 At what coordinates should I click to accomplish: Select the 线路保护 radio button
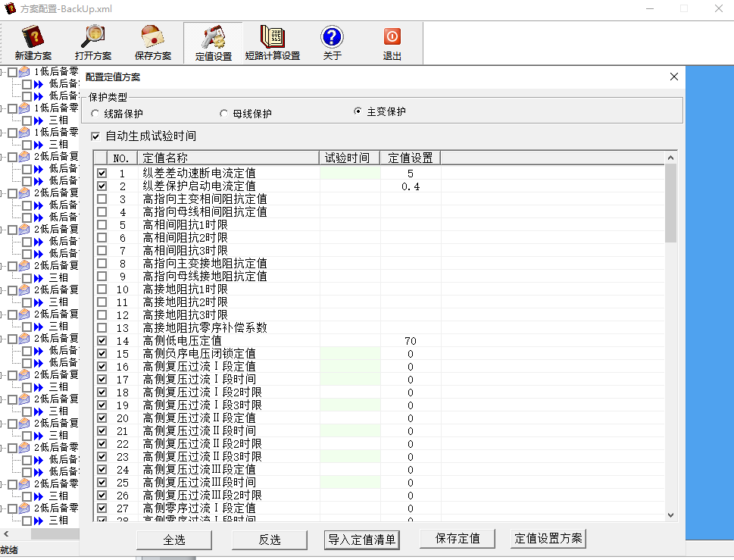[x=95, y=114]
